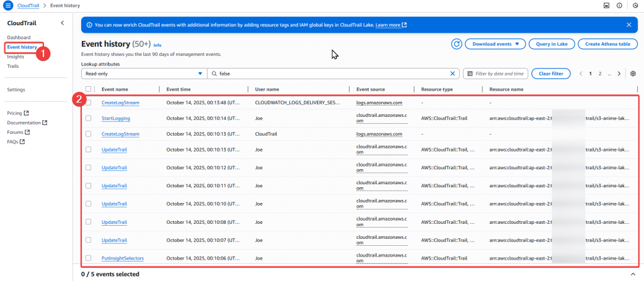Click the Create Athena table button
Screen dimensions: 644x281
coord(608,44)
